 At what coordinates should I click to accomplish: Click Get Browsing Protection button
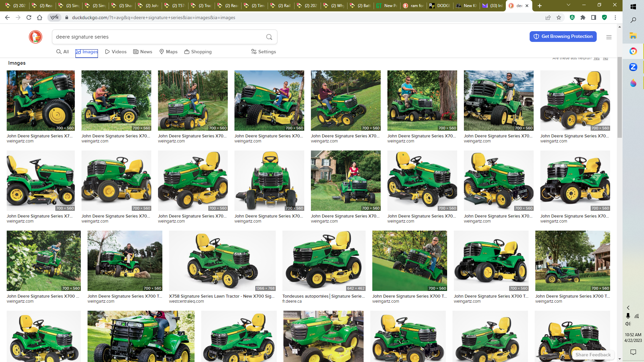[563, 37]
